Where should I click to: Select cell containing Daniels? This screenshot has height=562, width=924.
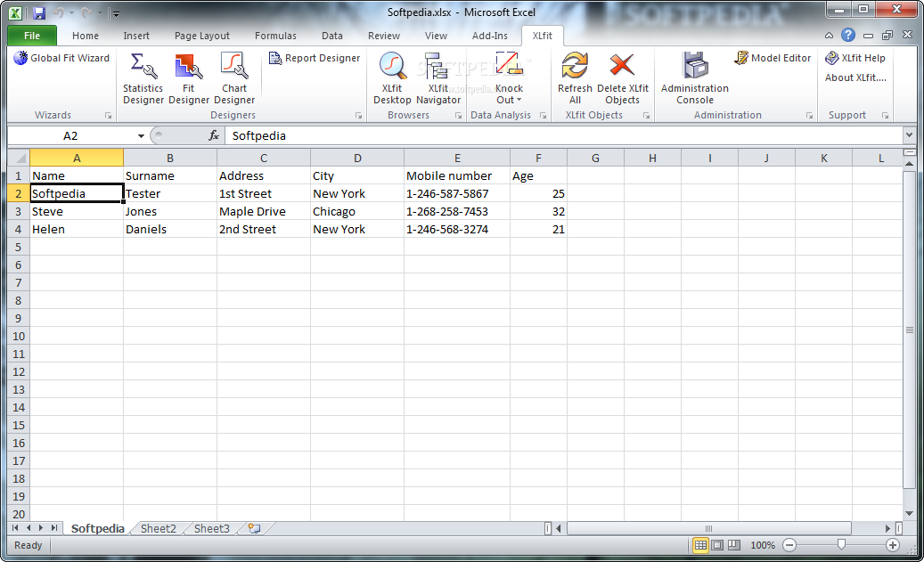[169, 229]
